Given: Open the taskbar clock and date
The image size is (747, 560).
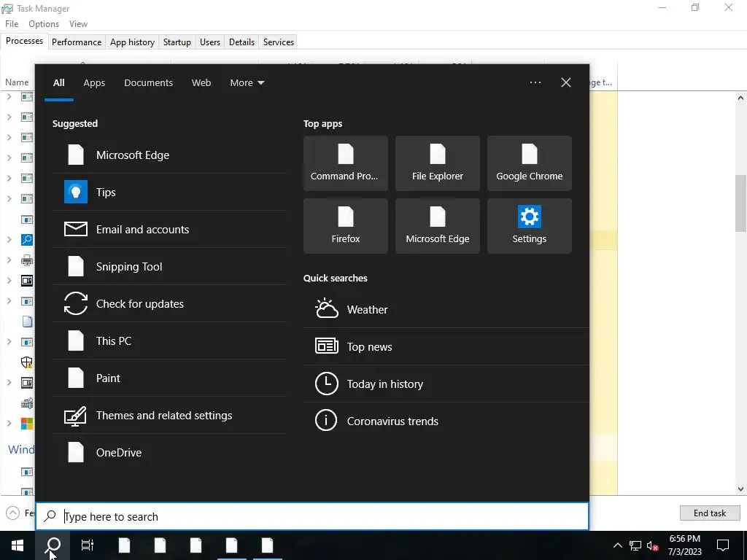Looking at the screenshot, I should point(684,545).
